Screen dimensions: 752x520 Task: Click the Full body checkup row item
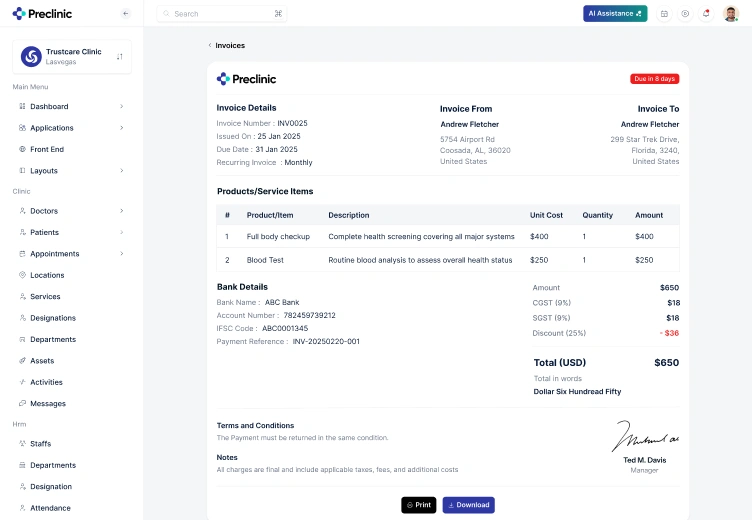pyautogui.click(x=278, y=236)
